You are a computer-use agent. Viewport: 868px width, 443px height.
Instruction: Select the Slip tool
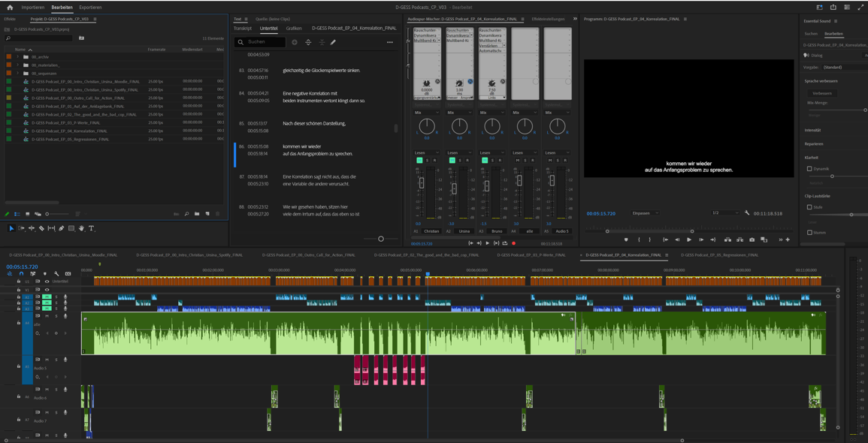52,228
